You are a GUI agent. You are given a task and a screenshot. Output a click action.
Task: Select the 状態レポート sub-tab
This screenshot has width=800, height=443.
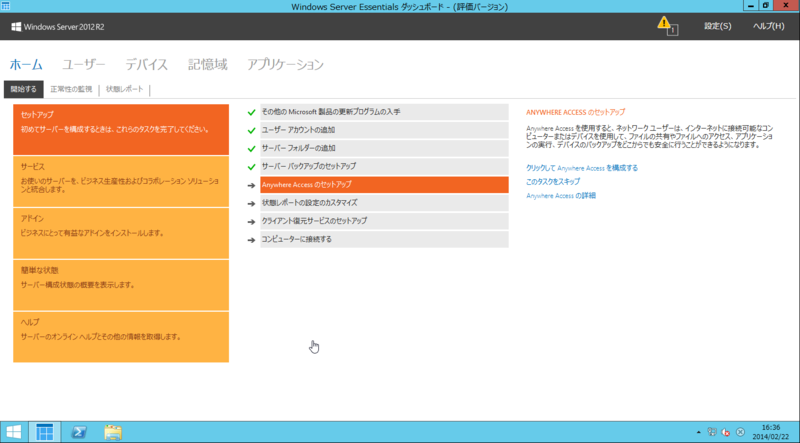click(x=124, y=89)
